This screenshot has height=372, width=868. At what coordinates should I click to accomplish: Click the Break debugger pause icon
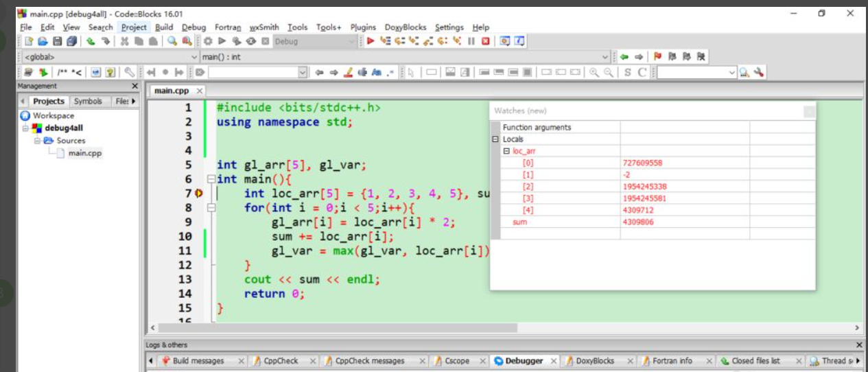471,41
